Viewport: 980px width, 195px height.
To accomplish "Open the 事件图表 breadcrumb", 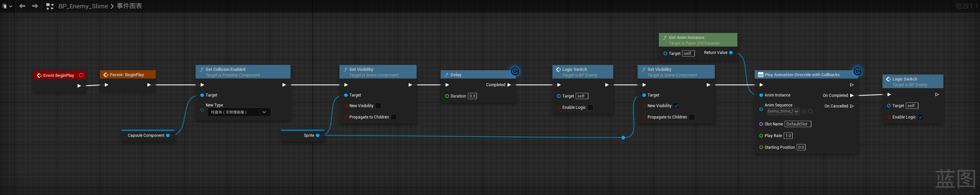I will tap(129, 6).
